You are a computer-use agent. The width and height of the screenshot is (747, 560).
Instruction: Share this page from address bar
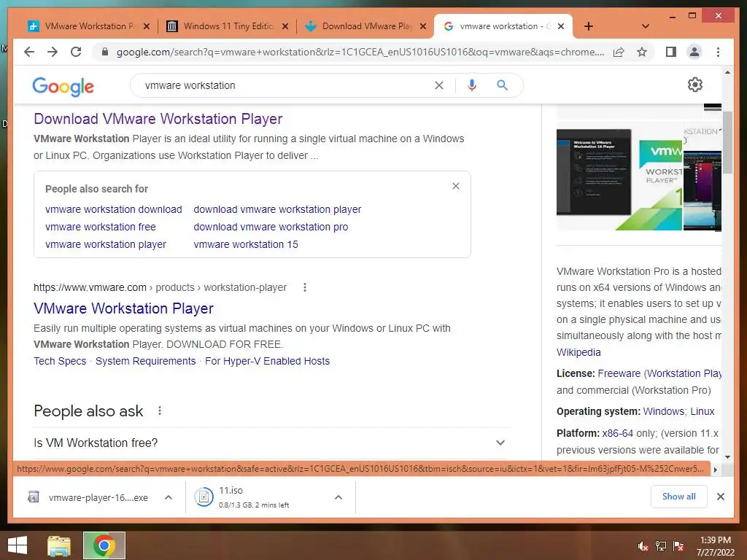pyautogui.click(x=619, y=52)
